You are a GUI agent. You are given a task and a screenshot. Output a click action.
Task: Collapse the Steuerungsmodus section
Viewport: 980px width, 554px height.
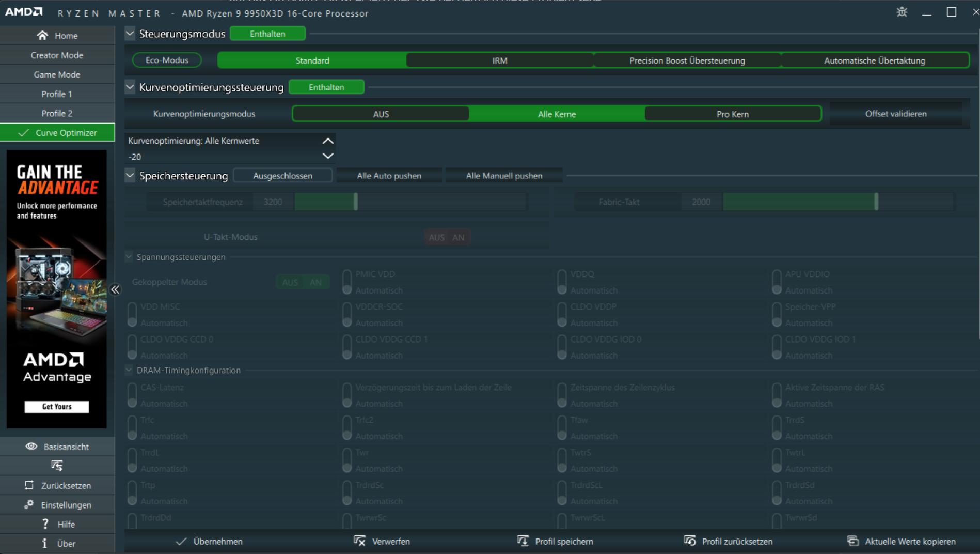click(x=130, y=34)
